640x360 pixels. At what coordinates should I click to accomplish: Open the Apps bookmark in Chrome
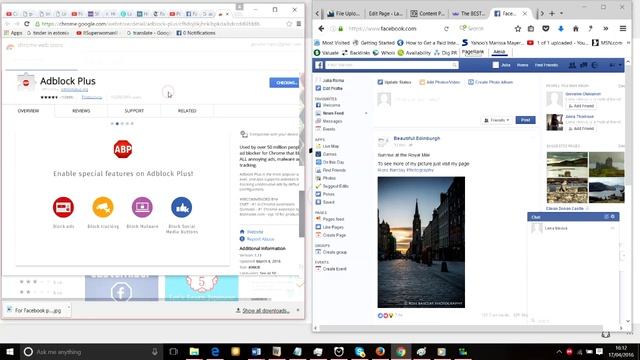click(13, 33)
